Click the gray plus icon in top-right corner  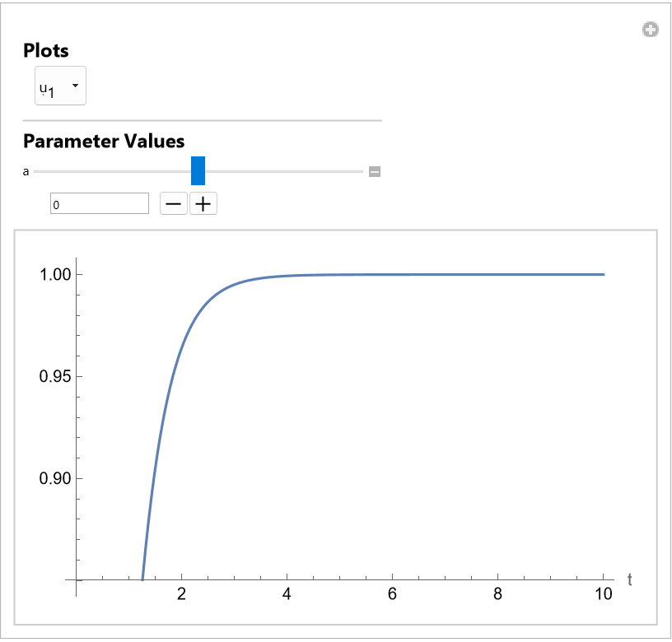coord(651,30)
